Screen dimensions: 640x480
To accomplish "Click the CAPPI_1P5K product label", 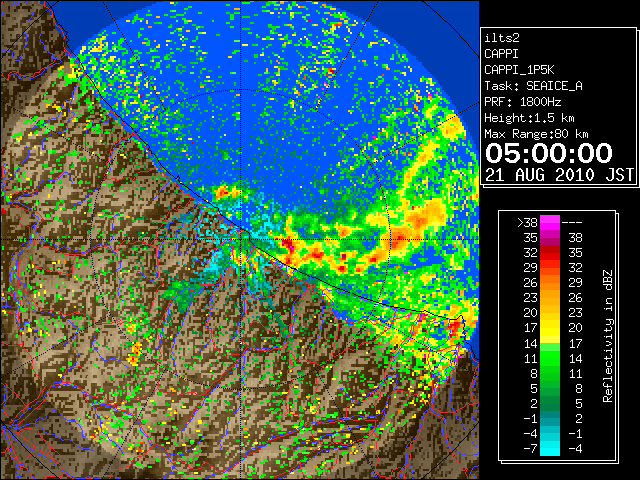I will pyautogui.click(x=519, y=70).
